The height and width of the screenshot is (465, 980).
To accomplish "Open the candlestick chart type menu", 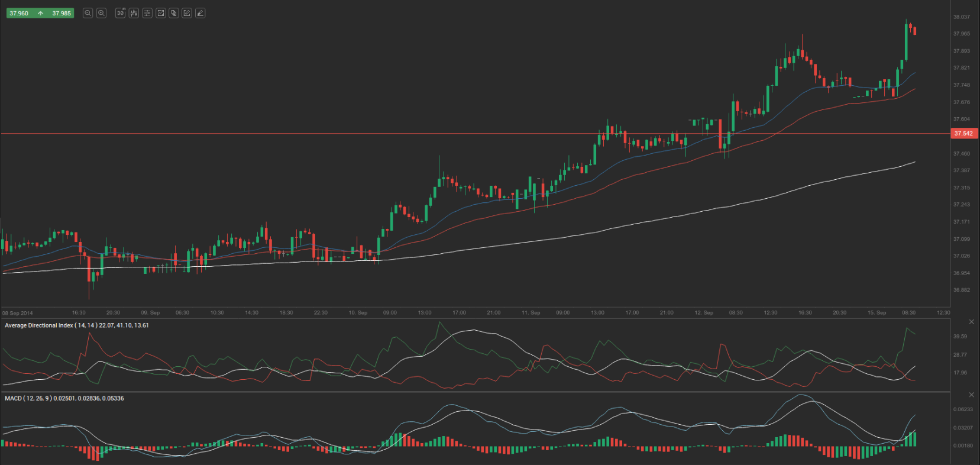I will point(134,13).
